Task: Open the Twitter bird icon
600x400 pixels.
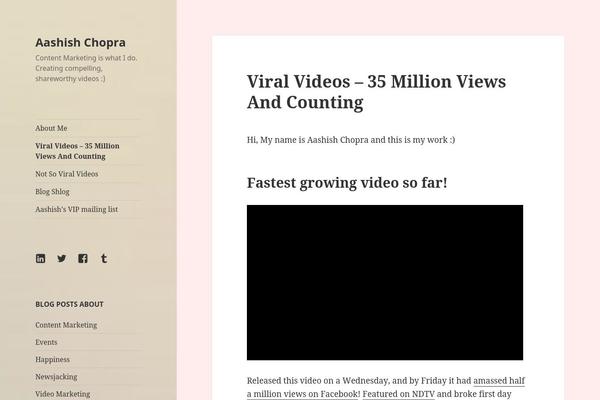Action: tap(62, 258)
